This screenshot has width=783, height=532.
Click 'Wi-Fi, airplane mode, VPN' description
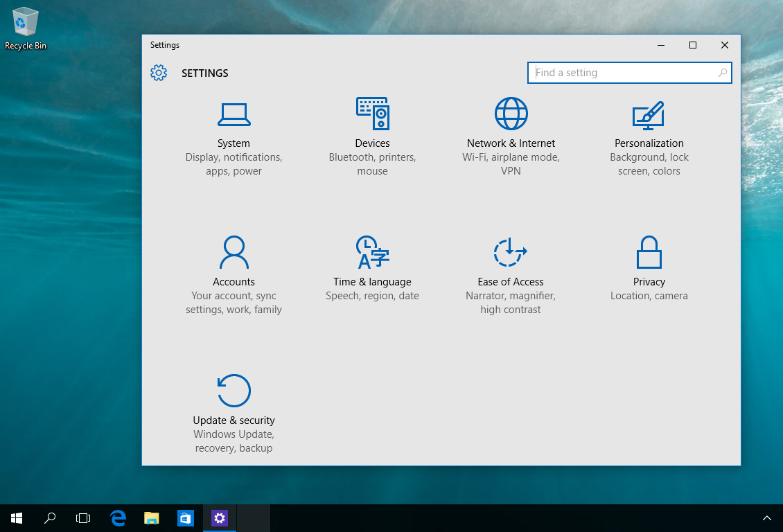pyautogui.click(x=511, y=164)
